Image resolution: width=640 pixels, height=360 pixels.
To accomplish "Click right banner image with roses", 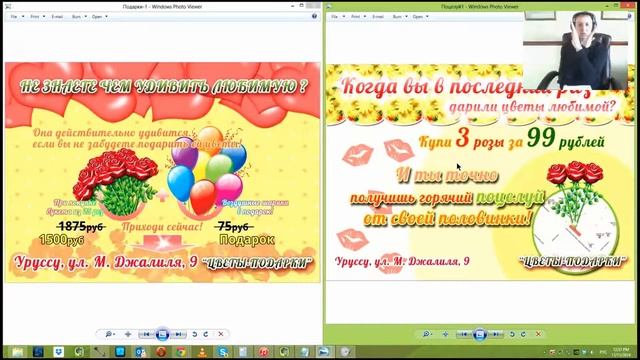I will pyautogui.click(x=480, y=172).
